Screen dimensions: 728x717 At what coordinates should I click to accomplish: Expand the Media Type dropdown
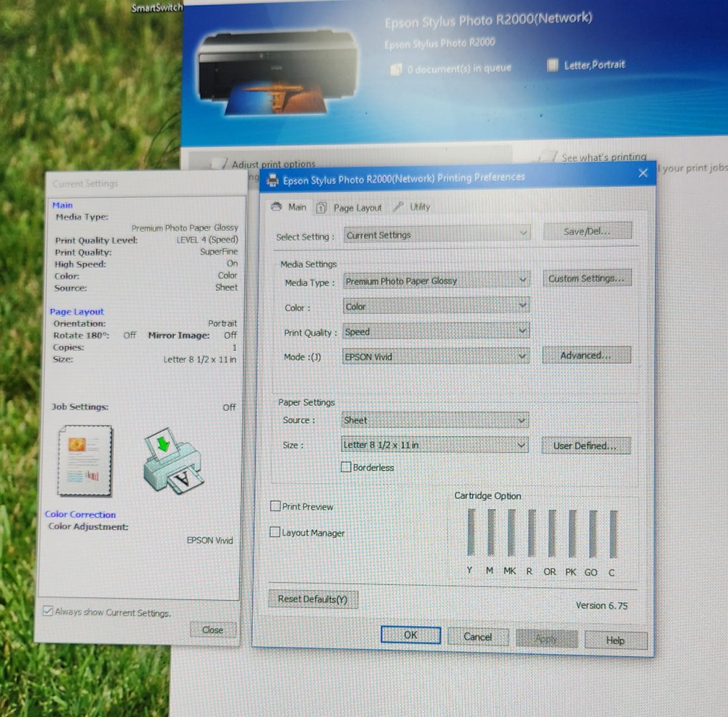[523, 280]
